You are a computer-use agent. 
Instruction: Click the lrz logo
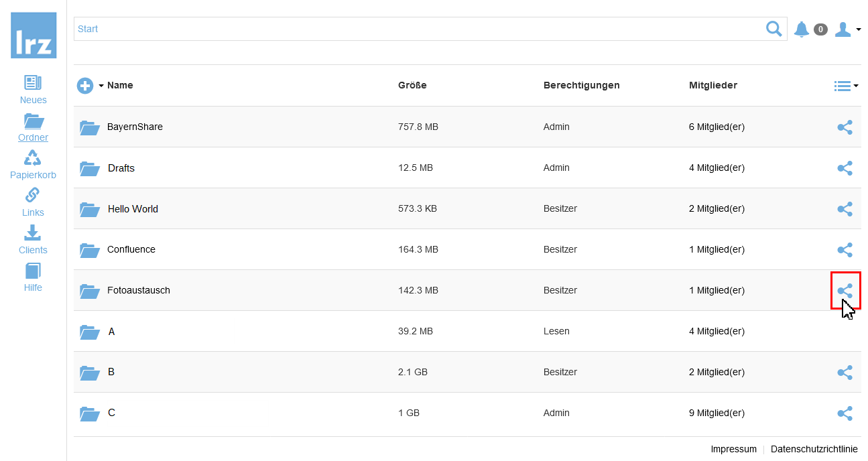[34, 36]
